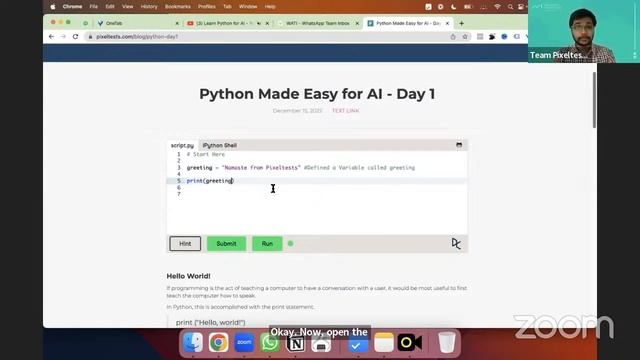
Task: Open Spotlight search in menu bar
Action: click(510, 7)
